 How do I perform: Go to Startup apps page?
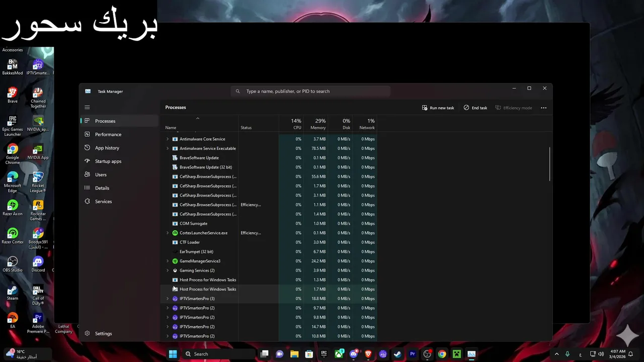point(120,161)
